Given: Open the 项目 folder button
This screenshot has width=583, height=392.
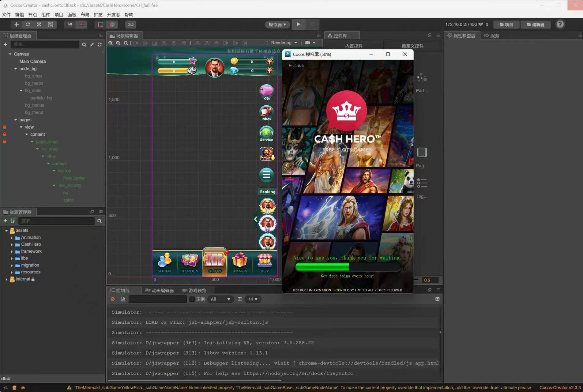Looking at the screenshot, I should (506, 24).
